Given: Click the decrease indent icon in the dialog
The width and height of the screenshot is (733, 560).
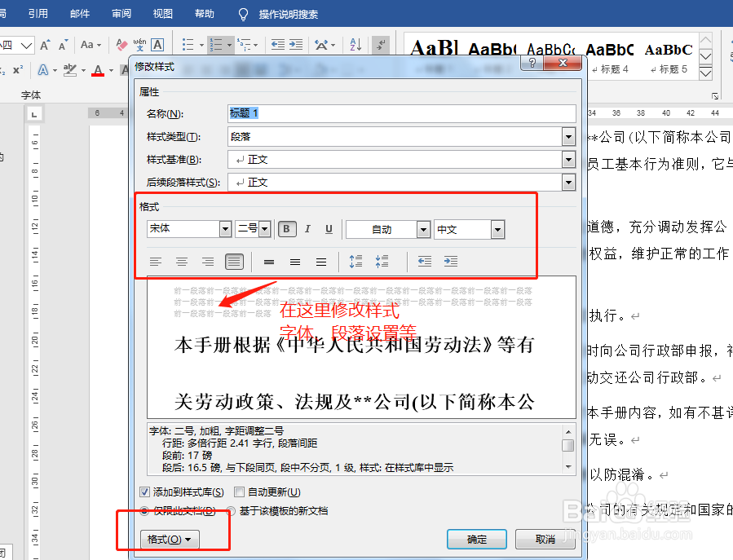Looking at the screenshot, I should pyautogui.click(x=425, y=261).
